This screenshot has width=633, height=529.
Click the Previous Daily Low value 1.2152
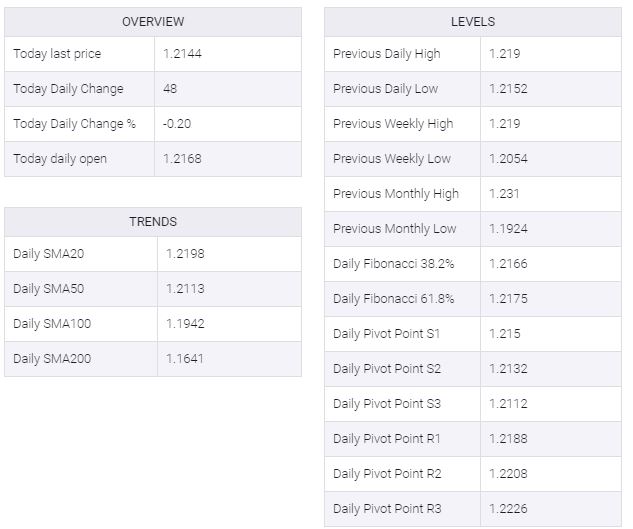508,89
